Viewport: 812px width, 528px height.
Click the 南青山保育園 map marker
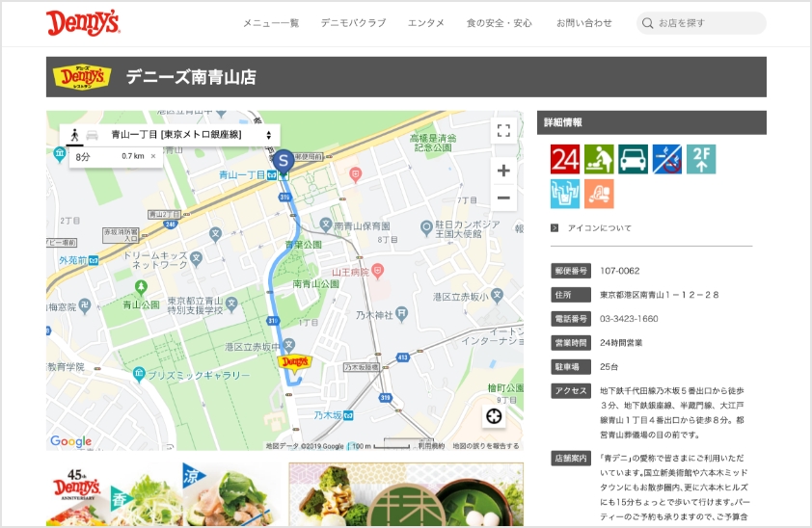325,224
